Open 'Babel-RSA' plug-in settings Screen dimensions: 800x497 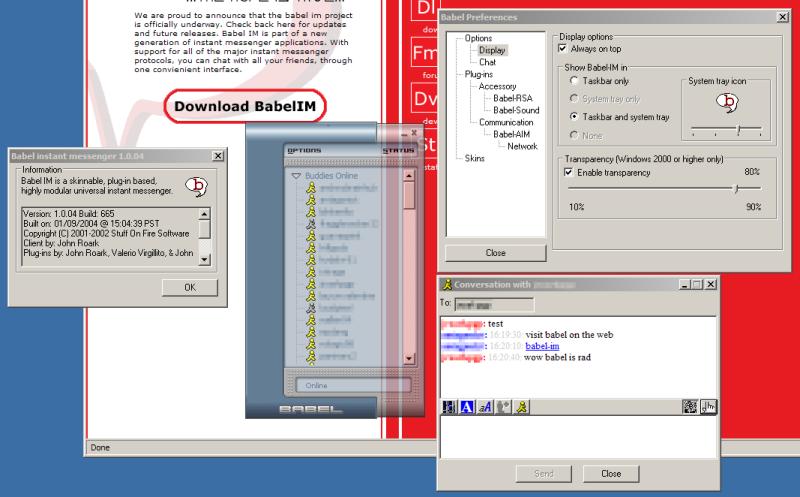point(513,98)
